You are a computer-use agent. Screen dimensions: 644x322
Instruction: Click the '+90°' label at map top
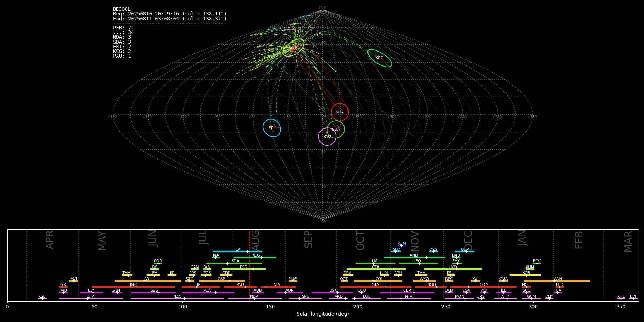[323, 8]
